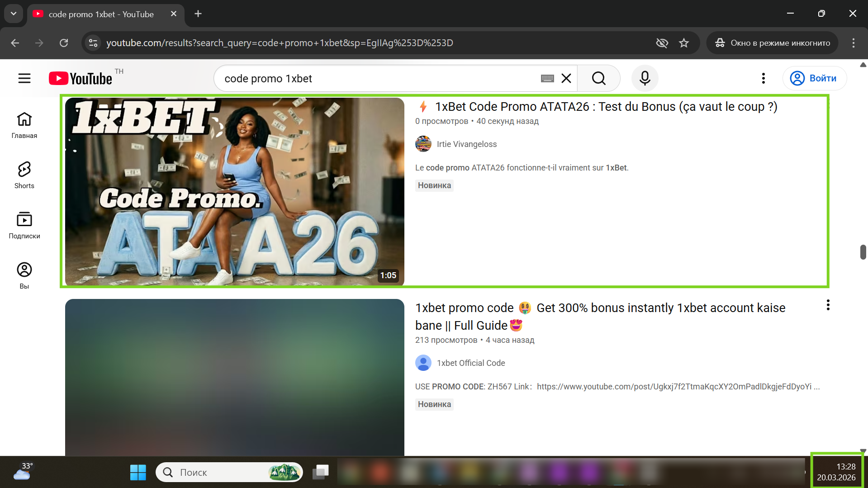The width and height of the screenshot is (868, 488).
Task: Open the YouTube guide hamburger menu
Action: [x=24, y=79]
